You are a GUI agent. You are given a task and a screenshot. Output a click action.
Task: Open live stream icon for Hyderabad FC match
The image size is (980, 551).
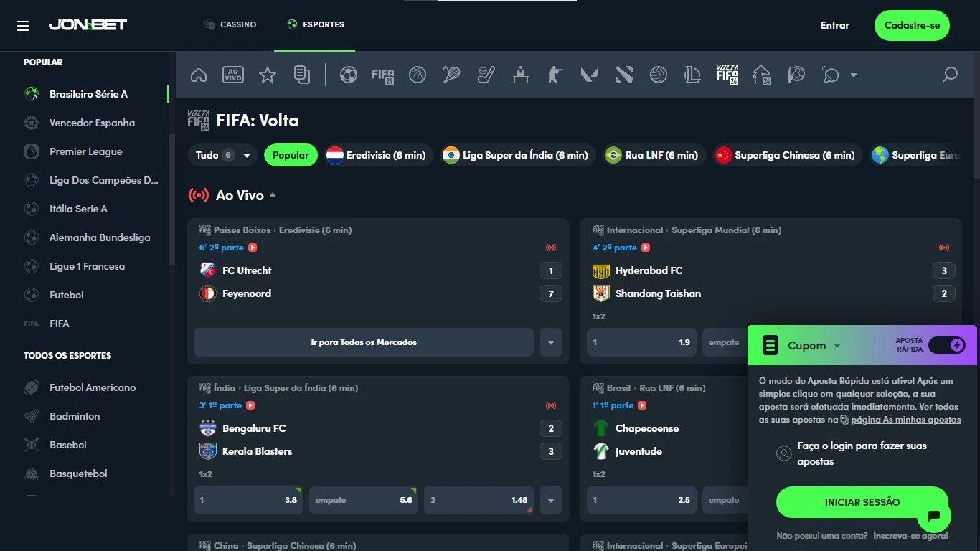(x=646, y=248)
